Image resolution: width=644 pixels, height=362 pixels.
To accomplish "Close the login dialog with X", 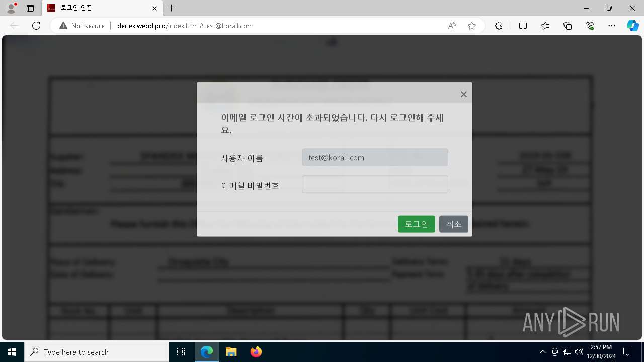I will click(x=464, y=94).
